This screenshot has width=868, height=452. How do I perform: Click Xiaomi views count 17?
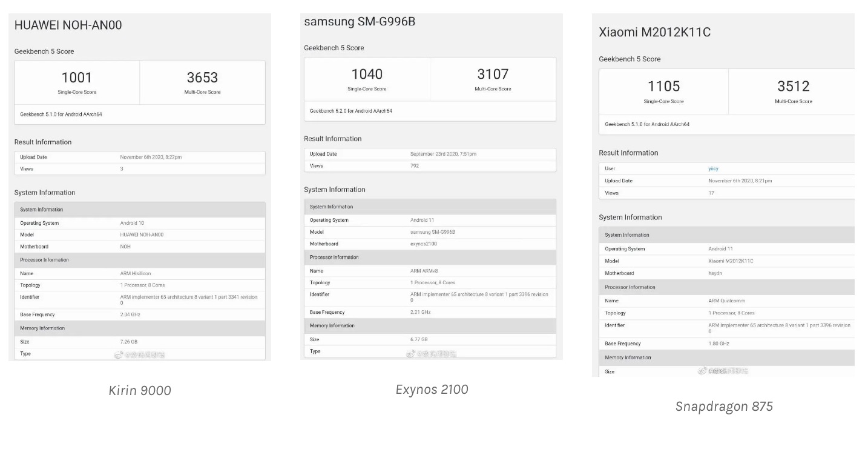[711, 193]
